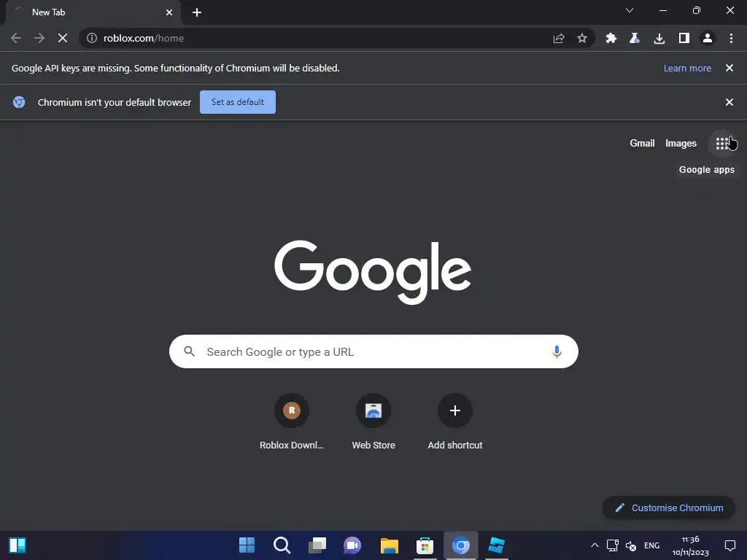Switch ENG input language
747x560 pixels.
pyautogui.click(x=651, y=545)
